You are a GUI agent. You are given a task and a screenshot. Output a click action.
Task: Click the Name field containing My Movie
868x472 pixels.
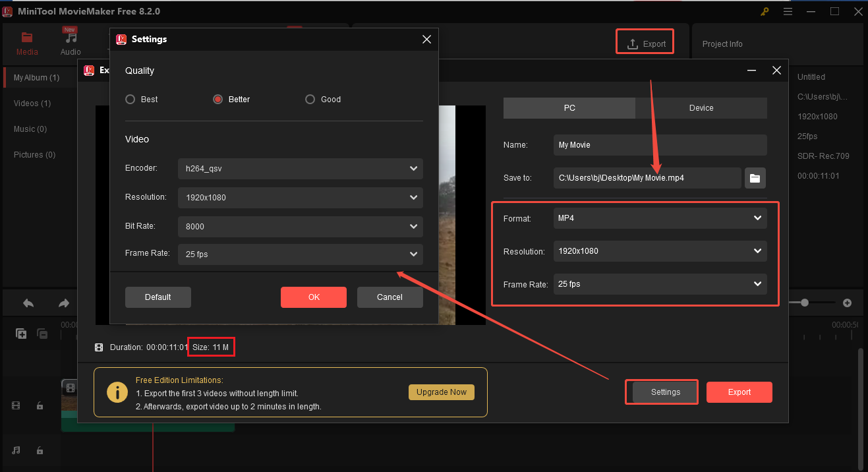pos(660,145)
